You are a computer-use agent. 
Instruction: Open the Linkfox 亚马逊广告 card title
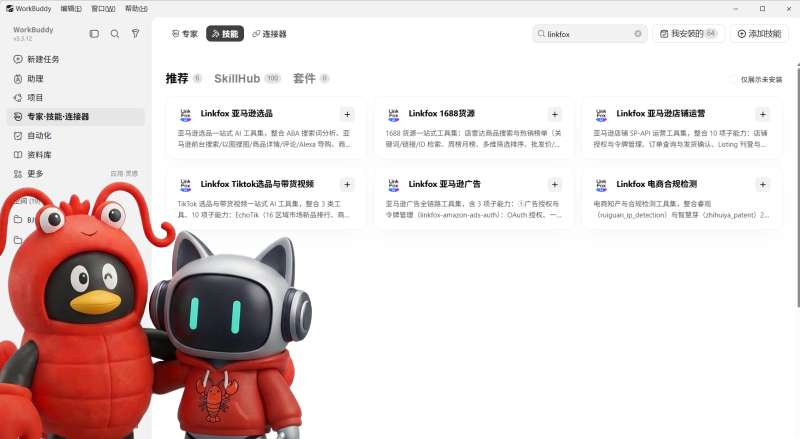(x=444, y=184)
